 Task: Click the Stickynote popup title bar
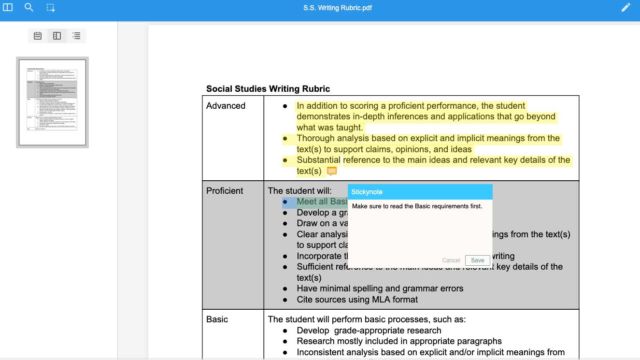point(420,192)
